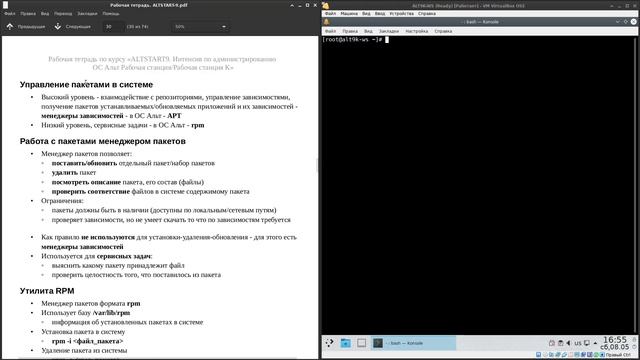
Task: Go to next page in PDF viewer
Action: [x=73, y=27]
